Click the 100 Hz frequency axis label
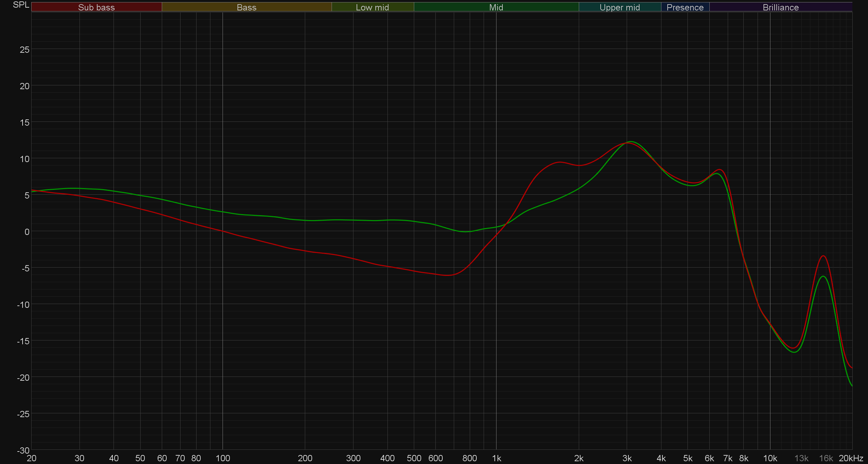Image resolution: width=868 pixels, height=464 pixels. tap(223, 458)
